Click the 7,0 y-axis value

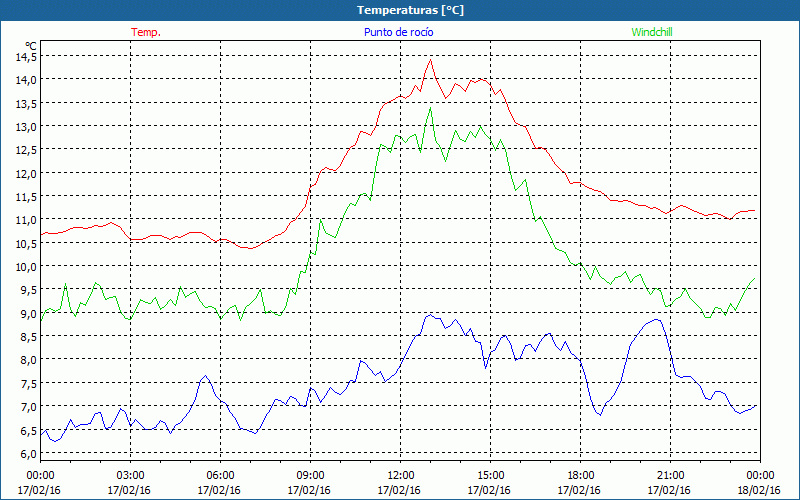[28, 407]
